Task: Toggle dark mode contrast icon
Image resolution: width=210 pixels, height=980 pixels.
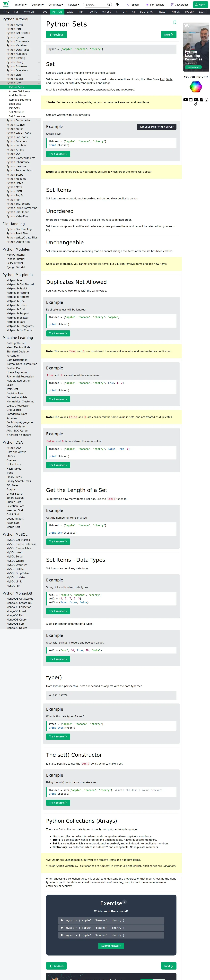Action: (x=117, y=5)
